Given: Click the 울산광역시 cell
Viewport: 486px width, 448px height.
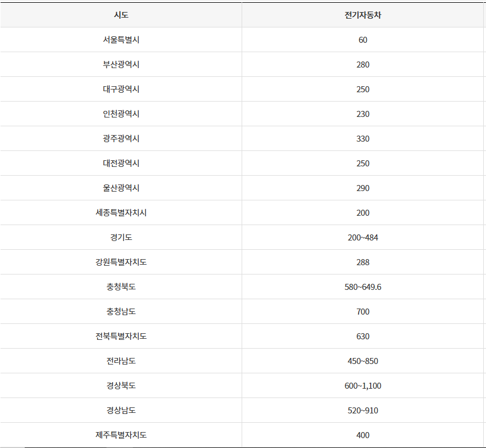Looking at the screenshot, I should 121,188.
